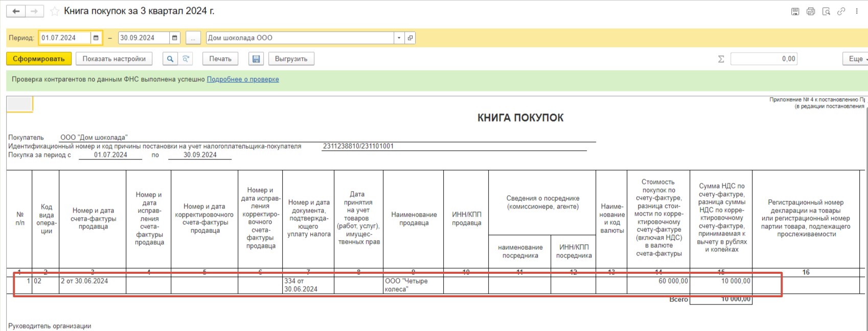Screen dimensions: 868x331
Task: Expand the organization dropdown arrow
Action: 399,38
